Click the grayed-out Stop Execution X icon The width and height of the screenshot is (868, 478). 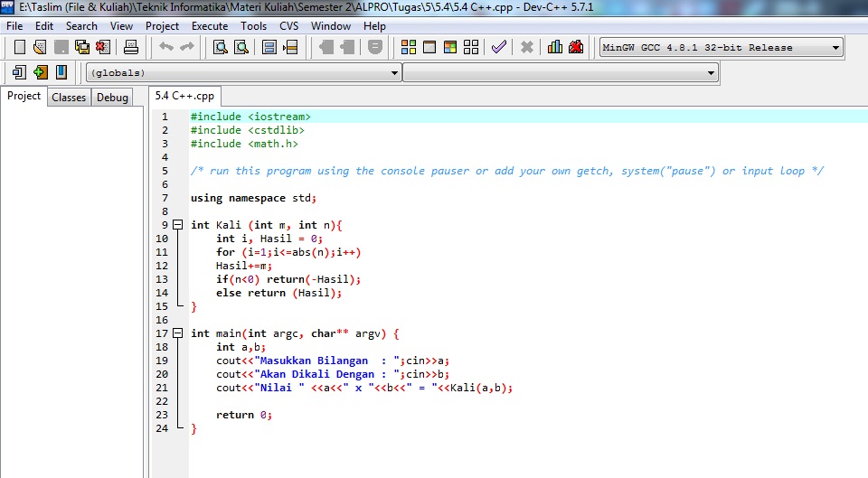527,47
